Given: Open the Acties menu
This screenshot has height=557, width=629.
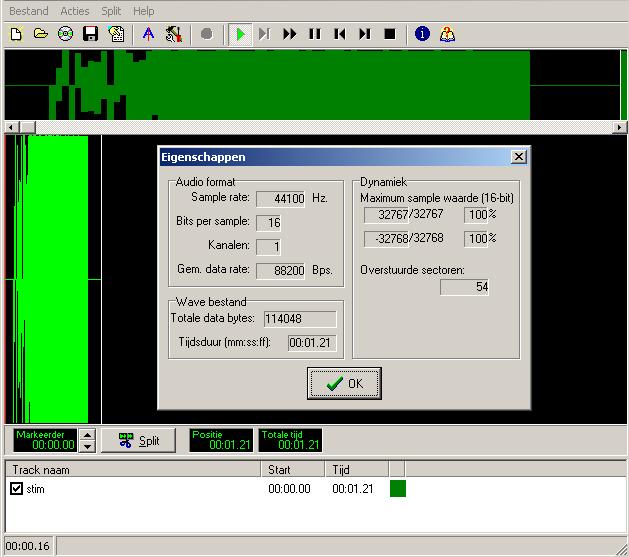Looking at the screenshot, I should (x=75, y=11).
